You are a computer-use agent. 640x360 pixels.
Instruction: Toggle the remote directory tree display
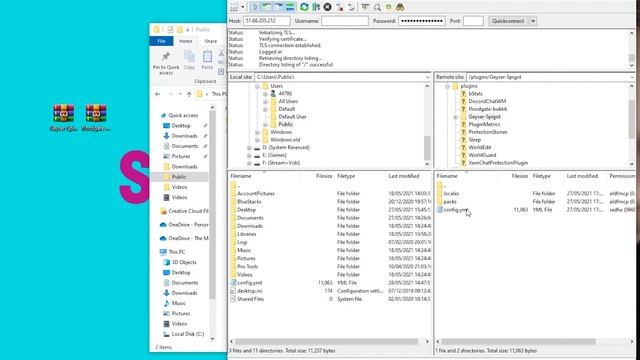278,7
